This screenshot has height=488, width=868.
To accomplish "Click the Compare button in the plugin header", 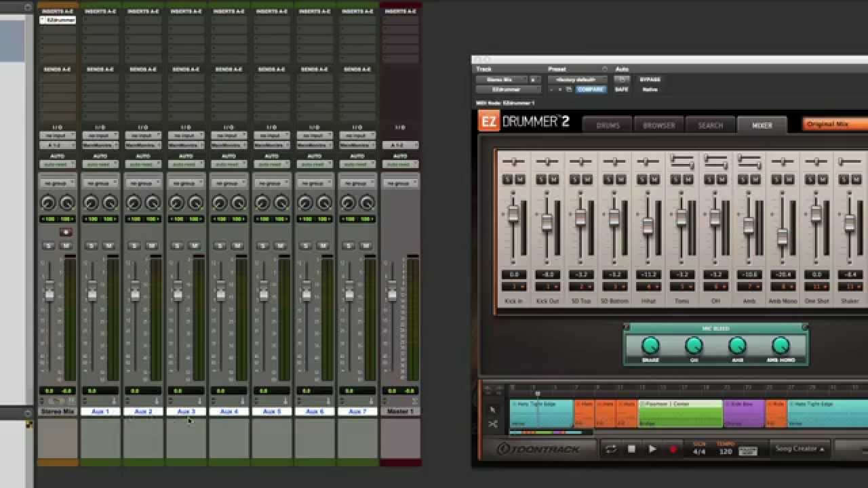I will click(590, 89).
